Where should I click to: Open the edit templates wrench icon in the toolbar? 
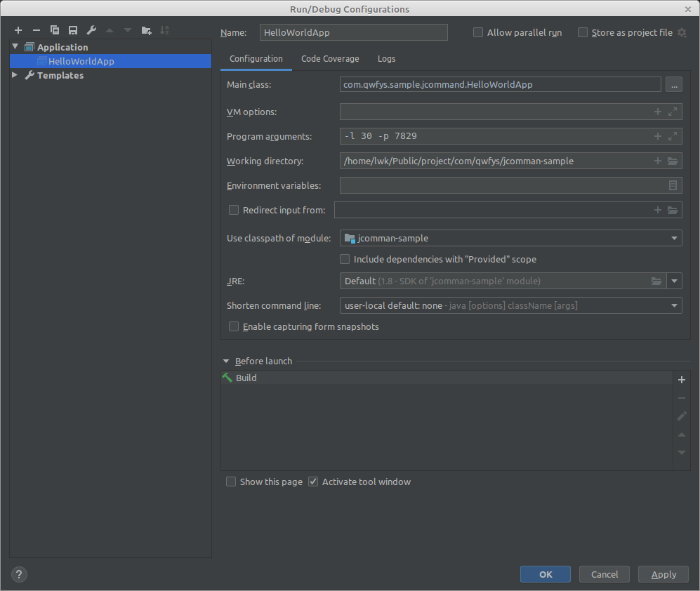click(x=91, y=30)
